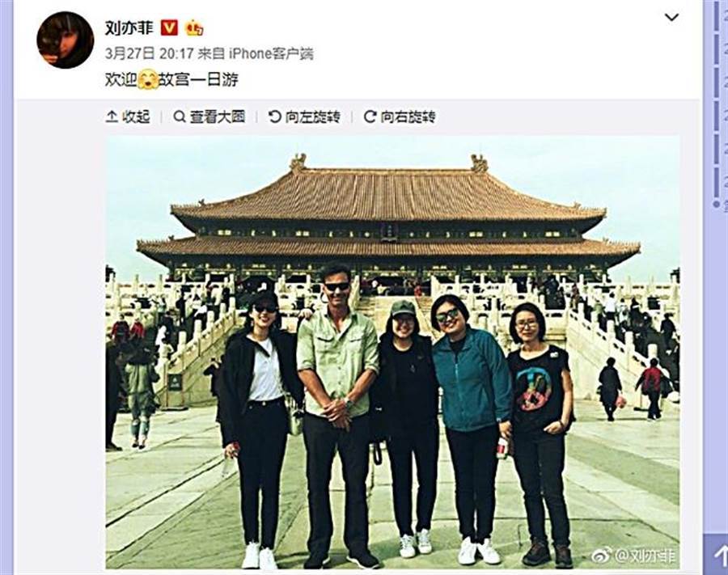
Task: Click the emoji in the post text
Action: (x=148, y=80)
